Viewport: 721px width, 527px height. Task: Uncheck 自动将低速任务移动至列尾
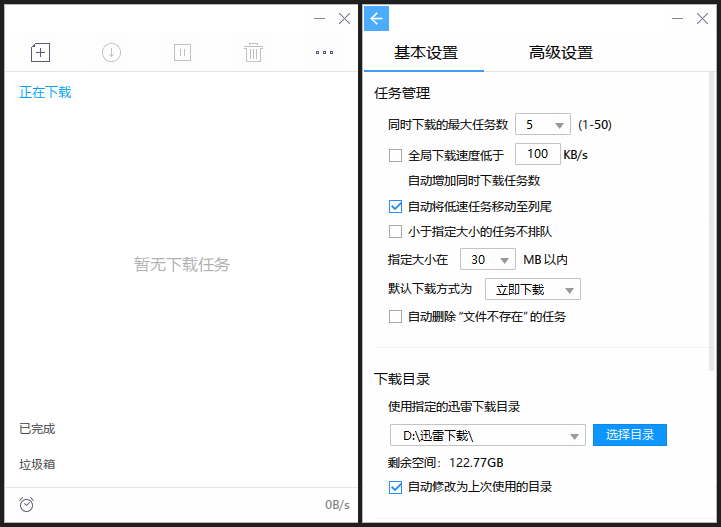(395, 206)
